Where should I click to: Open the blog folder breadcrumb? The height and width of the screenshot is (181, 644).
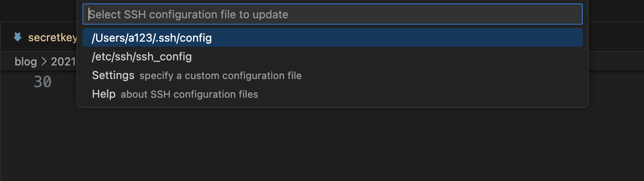coord(26,62)
